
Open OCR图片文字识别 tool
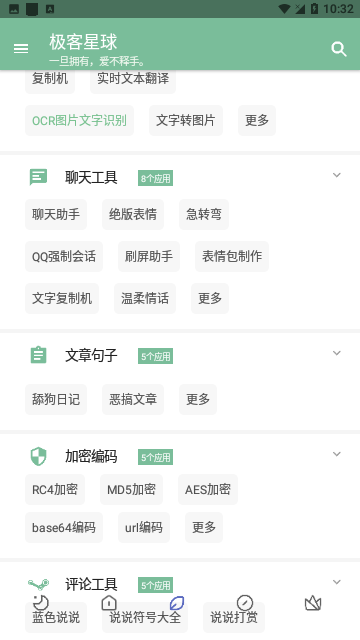click(x=79, y=120)
